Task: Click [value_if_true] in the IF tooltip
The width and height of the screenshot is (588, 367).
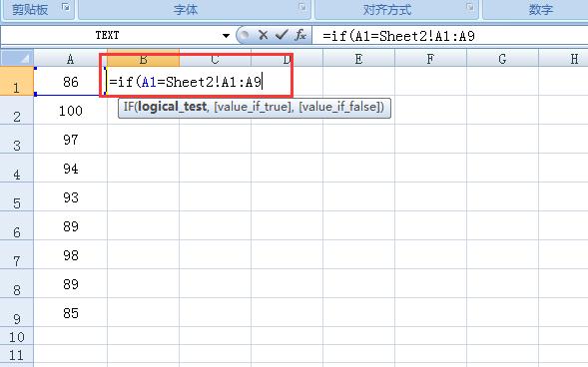Action: (254, 107)
